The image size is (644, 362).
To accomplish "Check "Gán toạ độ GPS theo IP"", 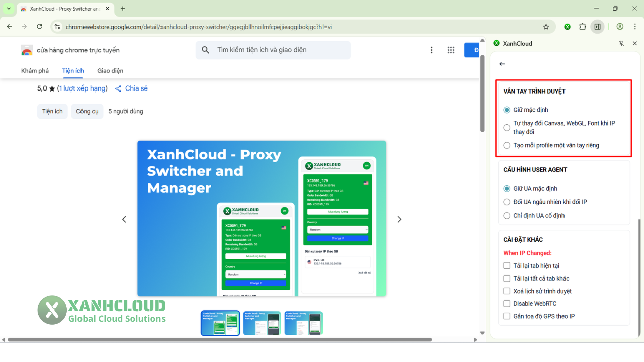I will 507,316.
